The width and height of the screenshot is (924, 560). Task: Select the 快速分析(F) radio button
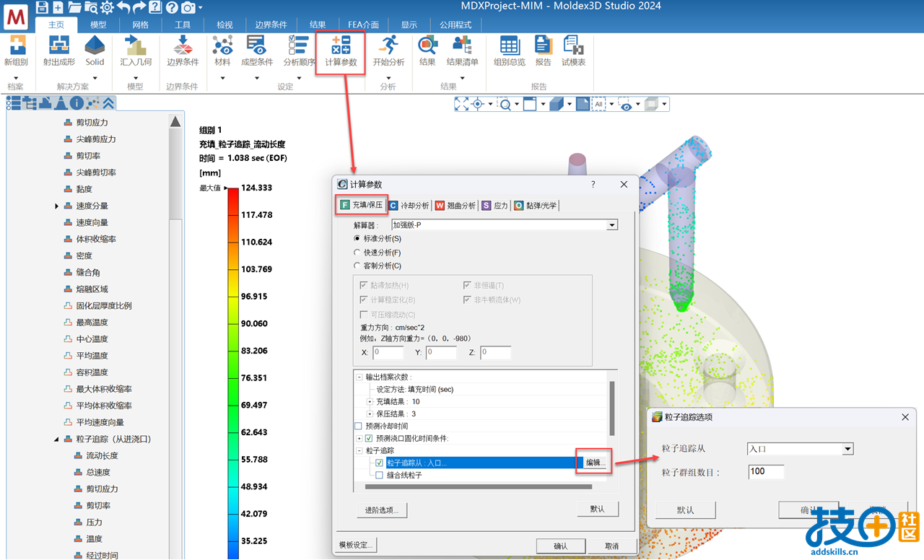coord(357,253)
